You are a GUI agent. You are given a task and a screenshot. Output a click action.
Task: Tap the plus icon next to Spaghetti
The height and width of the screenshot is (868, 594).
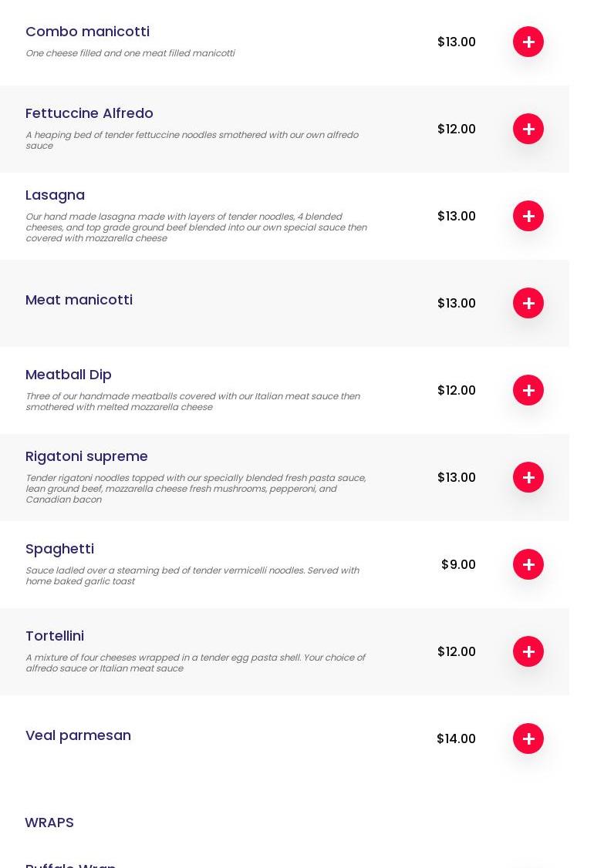528,564
